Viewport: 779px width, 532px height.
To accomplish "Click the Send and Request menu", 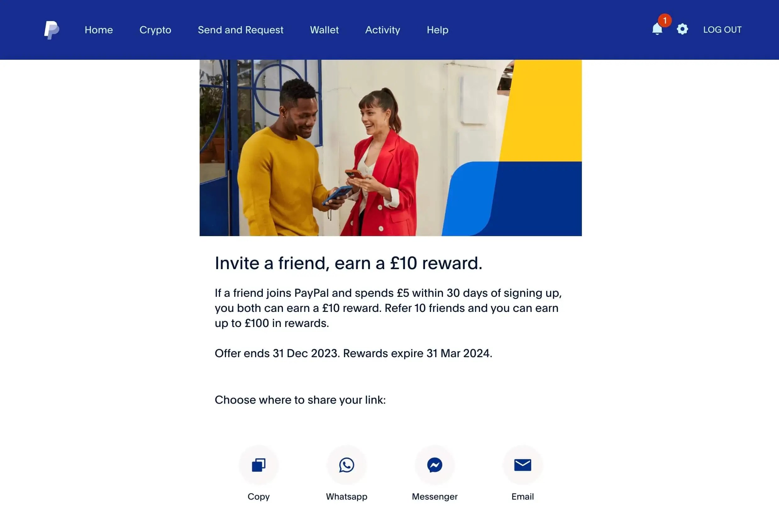I will pos(240,30).
